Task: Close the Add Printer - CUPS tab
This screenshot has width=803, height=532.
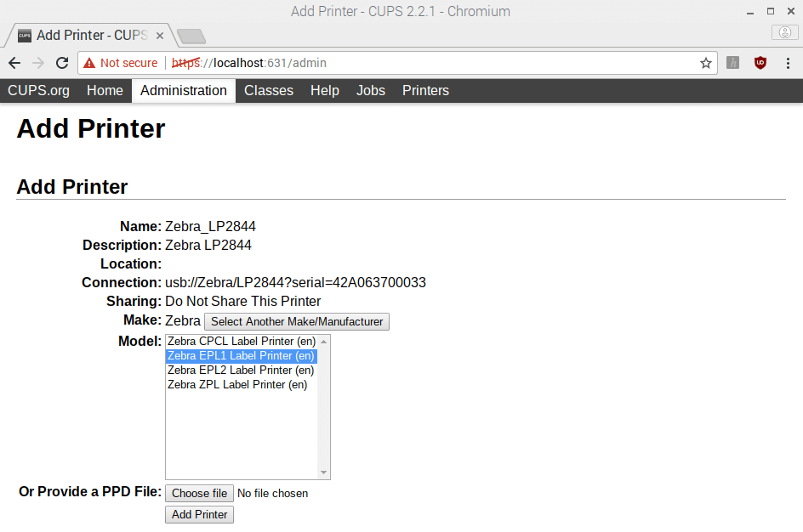Action: click(x=160, y=36)
